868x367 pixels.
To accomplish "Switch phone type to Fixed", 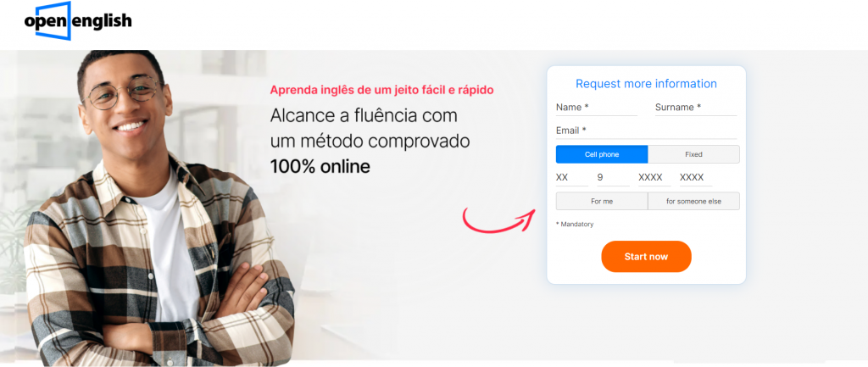I will tap(693, 154).
